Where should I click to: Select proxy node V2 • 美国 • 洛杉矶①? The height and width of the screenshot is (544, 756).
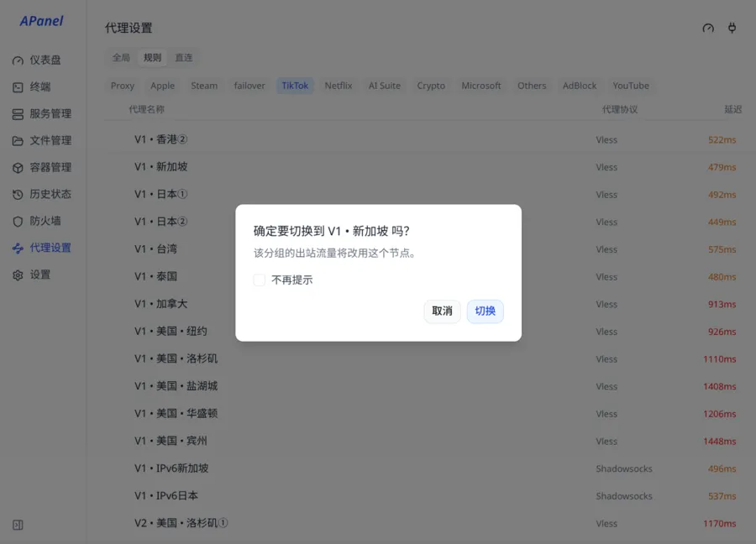click(x=423, y=523)
